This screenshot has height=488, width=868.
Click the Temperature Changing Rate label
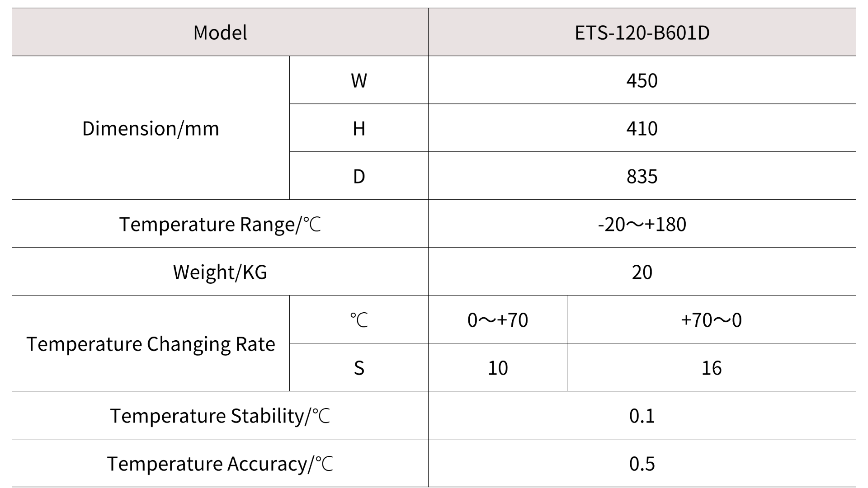(x=151, y=344)
